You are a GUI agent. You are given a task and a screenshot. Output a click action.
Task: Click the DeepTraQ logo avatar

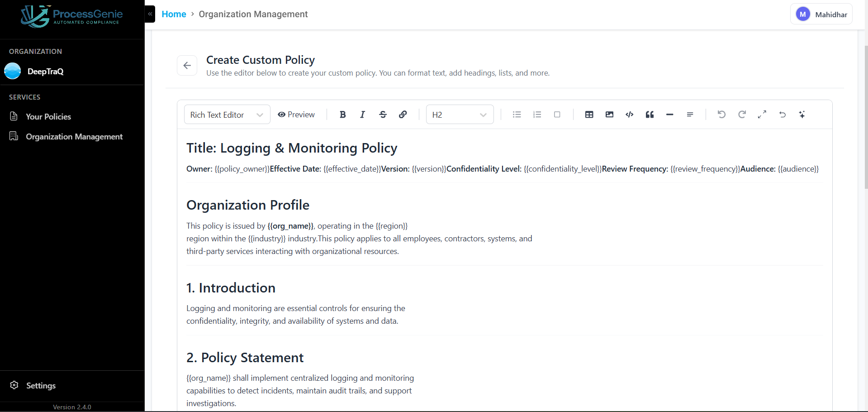pyautogui.click(x=13, y=71)
